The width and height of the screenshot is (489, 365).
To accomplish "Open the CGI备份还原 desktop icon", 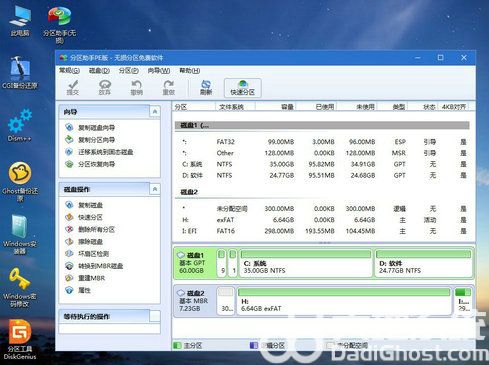I will pyautogui.click(x=20, y=73).
